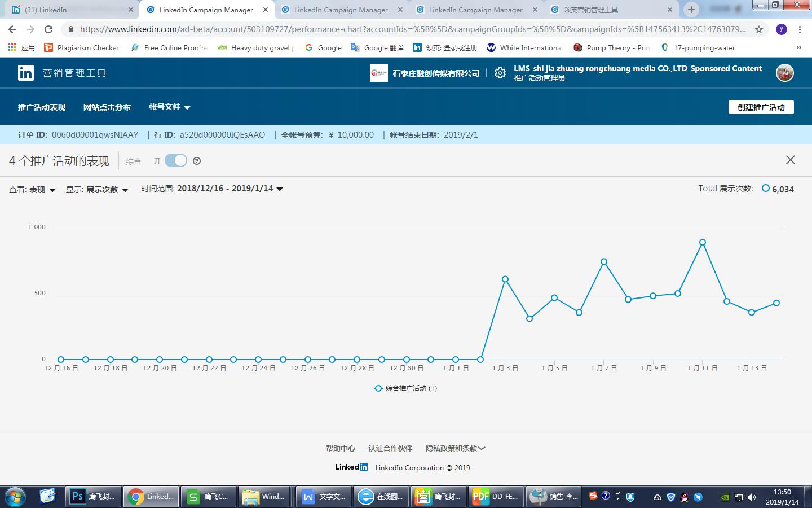Expand the 显示: 展示次数 dropdown

click(97, 190)
